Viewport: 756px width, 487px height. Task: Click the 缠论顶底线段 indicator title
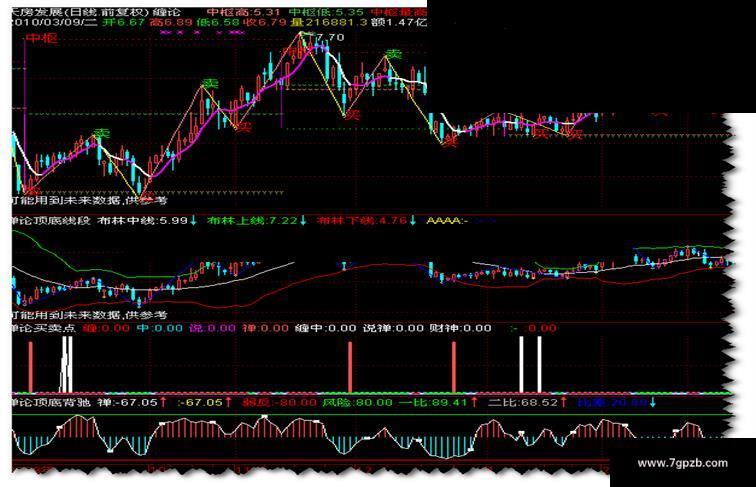coord(51,221)
